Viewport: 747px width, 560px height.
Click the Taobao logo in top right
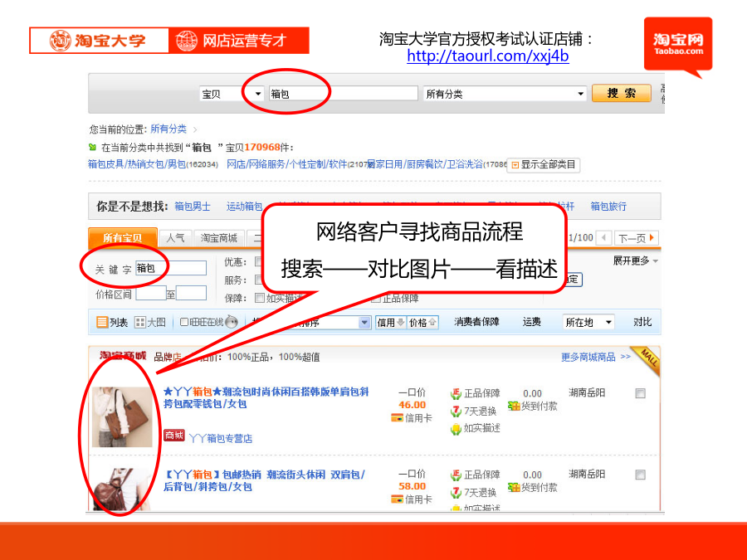pos(677,44)
